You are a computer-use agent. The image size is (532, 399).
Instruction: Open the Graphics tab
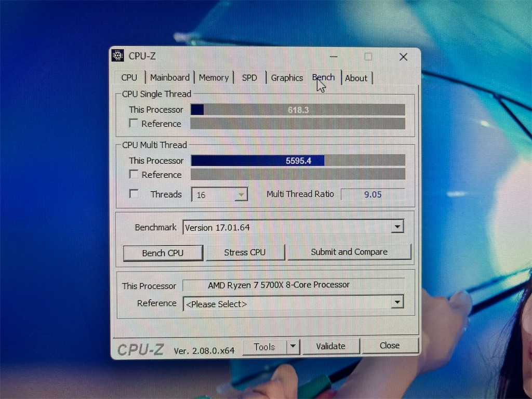(x=287, y=78)
